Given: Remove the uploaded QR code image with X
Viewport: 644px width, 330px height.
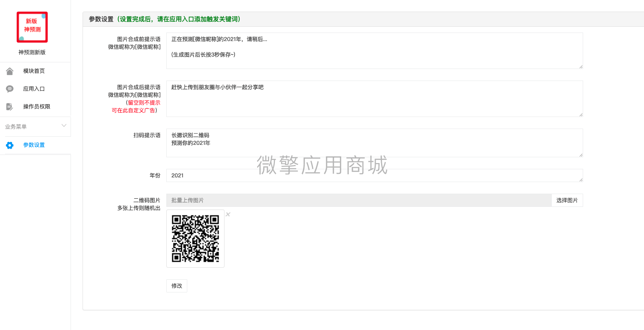Looking at the screenshot, I should coord(228,214).
